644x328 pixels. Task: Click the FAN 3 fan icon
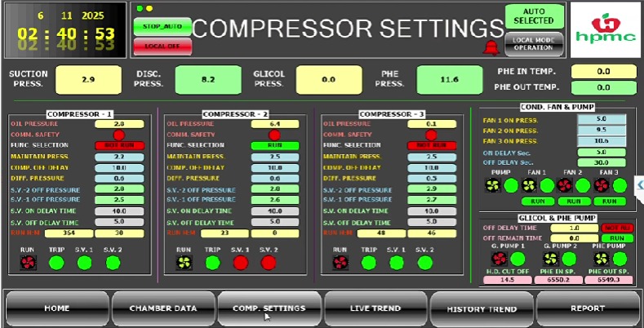click(x=601, y=185)
